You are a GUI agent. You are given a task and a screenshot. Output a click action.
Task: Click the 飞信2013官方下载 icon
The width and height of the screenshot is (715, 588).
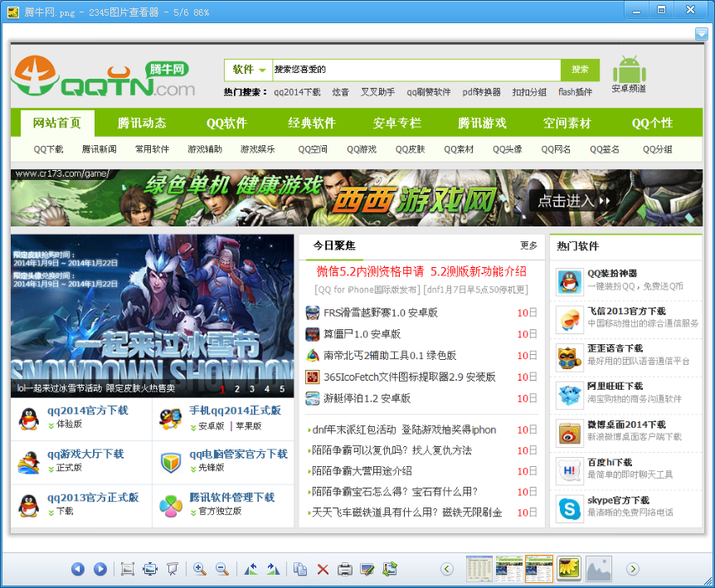point(570,319)
